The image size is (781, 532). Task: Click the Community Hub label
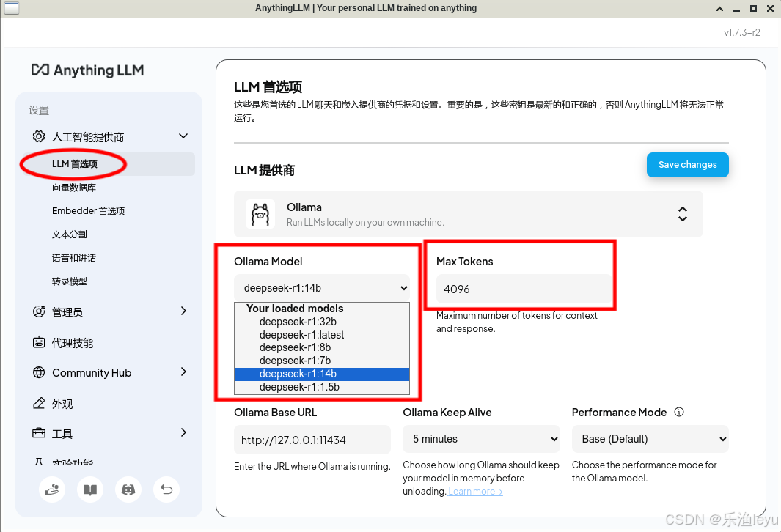tap(92, 373)
